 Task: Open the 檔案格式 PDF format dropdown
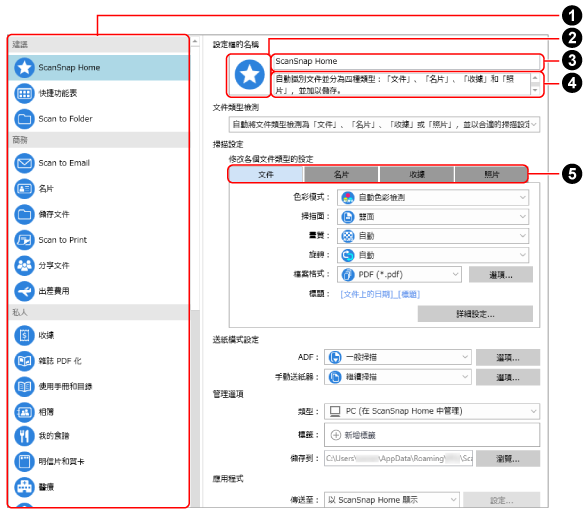(x=399, y=275)
